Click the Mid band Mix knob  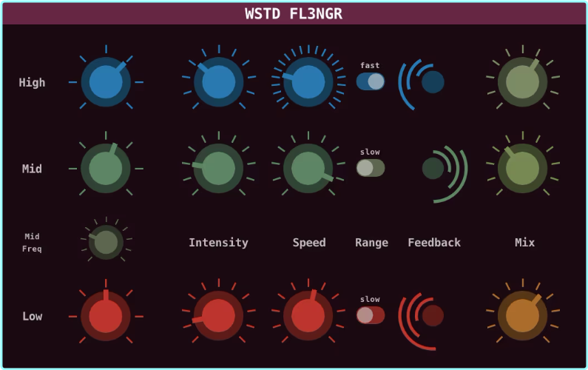pos(523,169)
